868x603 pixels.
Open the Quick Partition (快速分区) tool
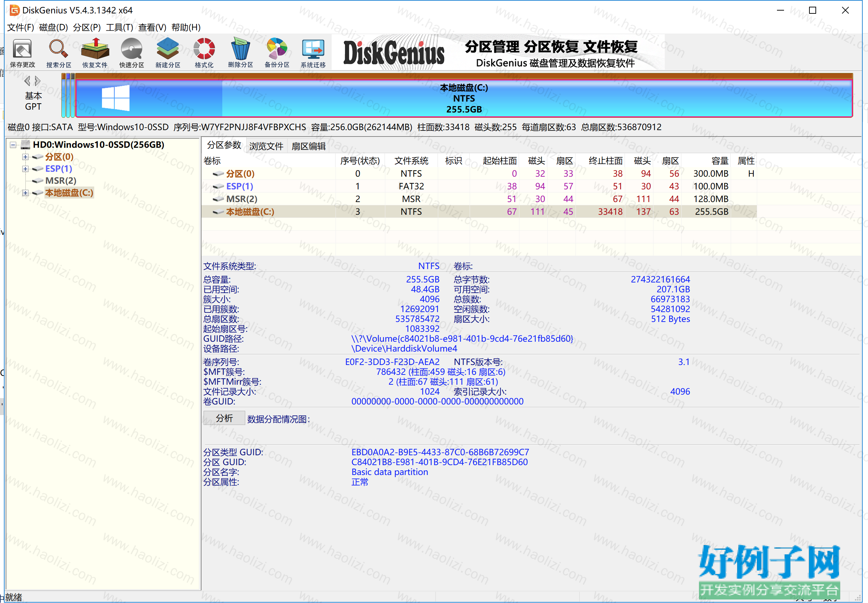coord(132,53)
